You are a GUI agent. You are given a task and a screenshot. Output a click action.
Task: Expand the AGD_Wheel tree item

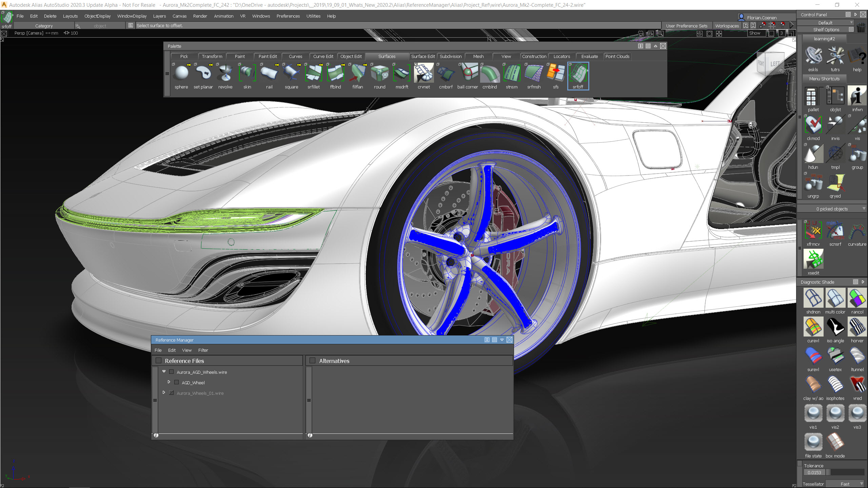(169, 382)
